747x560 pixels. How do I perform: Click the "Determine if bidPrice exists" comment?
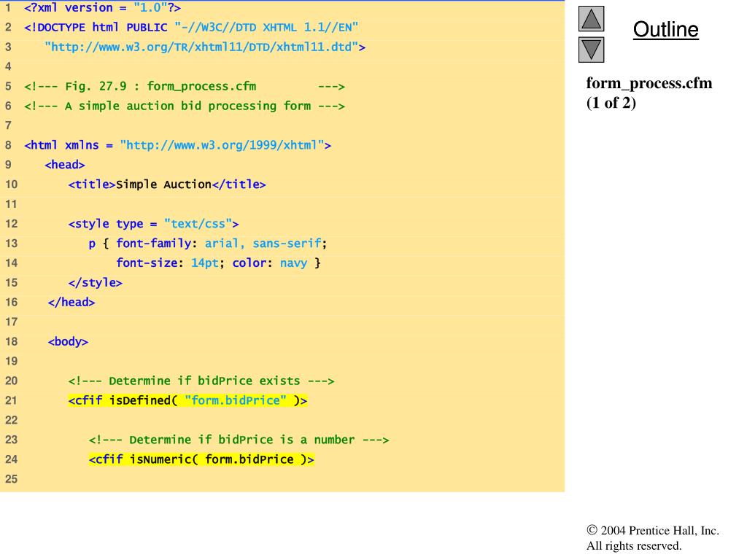[201, 381]
